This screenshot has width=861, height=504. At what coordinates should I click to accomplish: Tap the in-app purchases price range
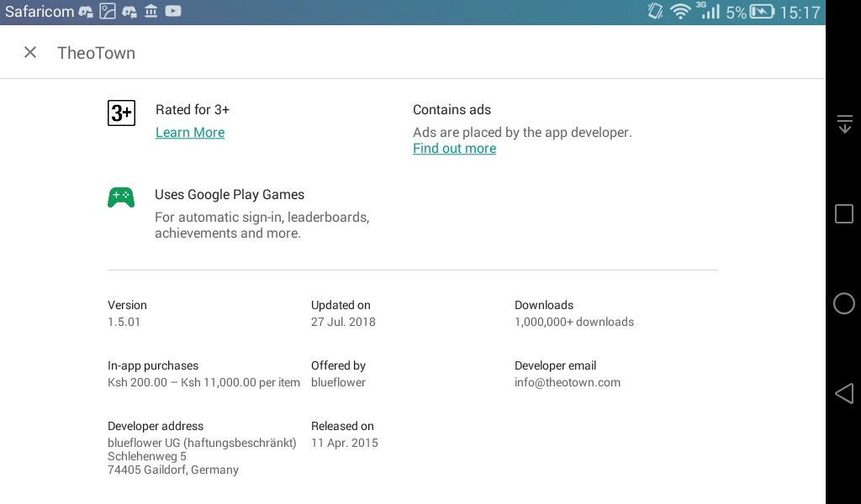(203, 382)
